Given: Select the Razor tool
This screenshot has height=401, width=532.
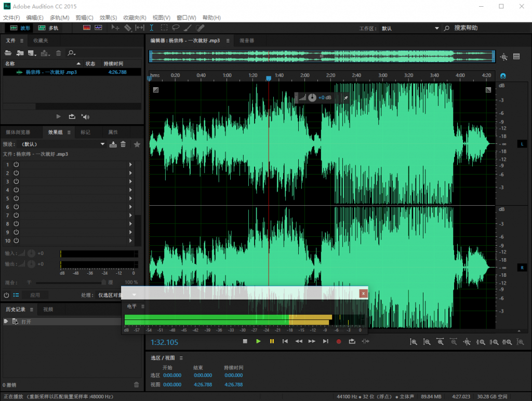Looking at the screenshot, I should (x=128, y=28).
